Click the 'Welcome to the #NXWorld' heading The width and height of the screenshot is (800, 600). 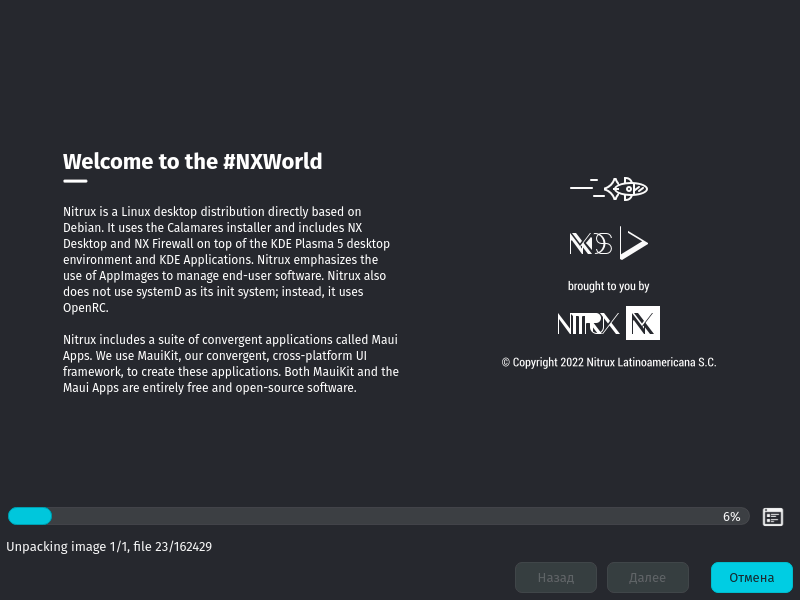click(x=192, y=161)
